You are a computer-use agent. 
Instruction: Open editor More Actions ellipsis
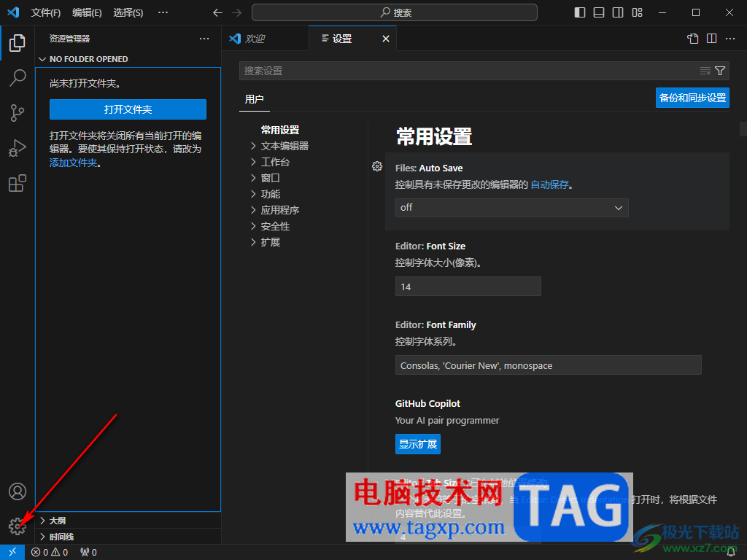point(730,39)
